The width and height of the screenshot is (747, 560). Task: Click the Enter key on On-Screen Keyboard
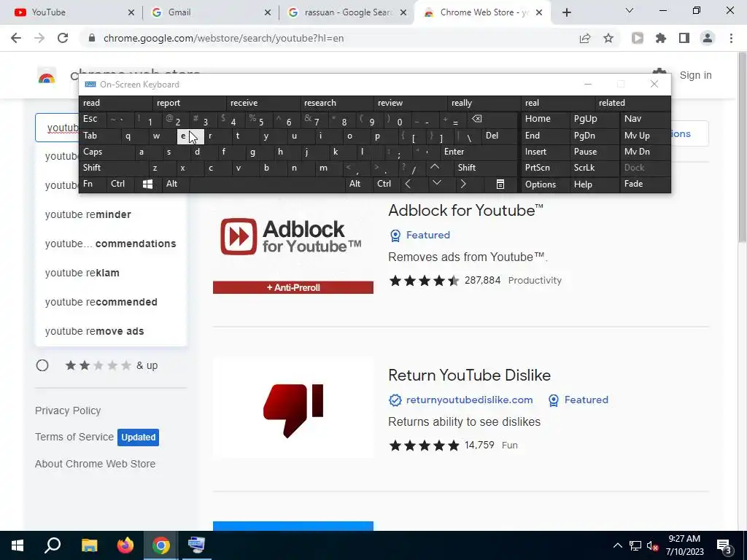point(479,152)
